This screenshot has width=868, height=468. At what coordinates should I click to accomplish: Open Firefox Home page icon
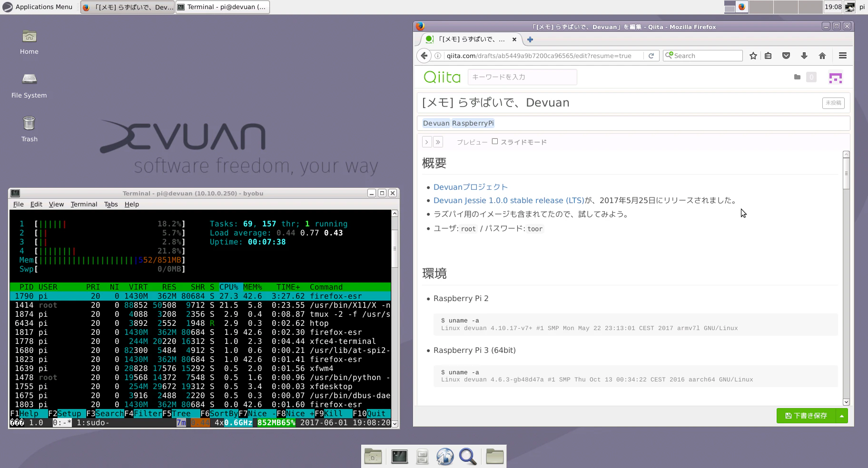822,56
